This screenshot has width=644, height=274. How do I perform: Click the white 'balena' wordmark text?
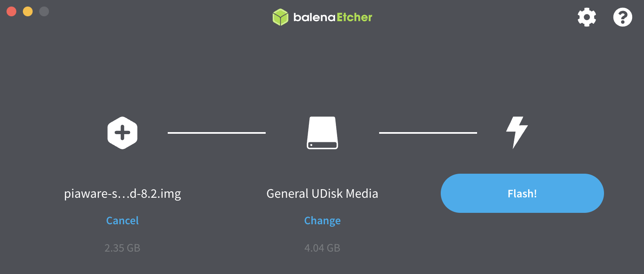[x=314, y=17]
